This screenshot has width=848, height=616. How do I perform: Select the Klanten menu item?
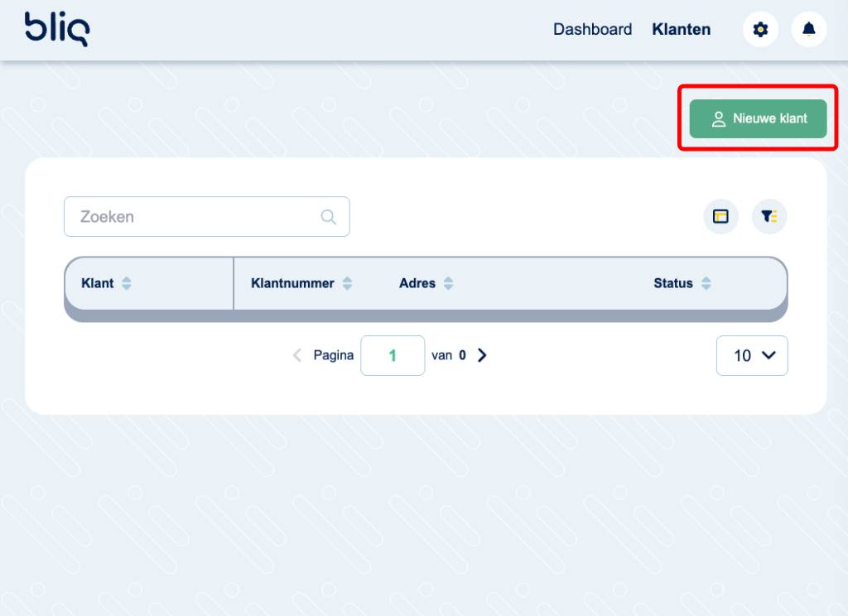click(x=681, y=30)
